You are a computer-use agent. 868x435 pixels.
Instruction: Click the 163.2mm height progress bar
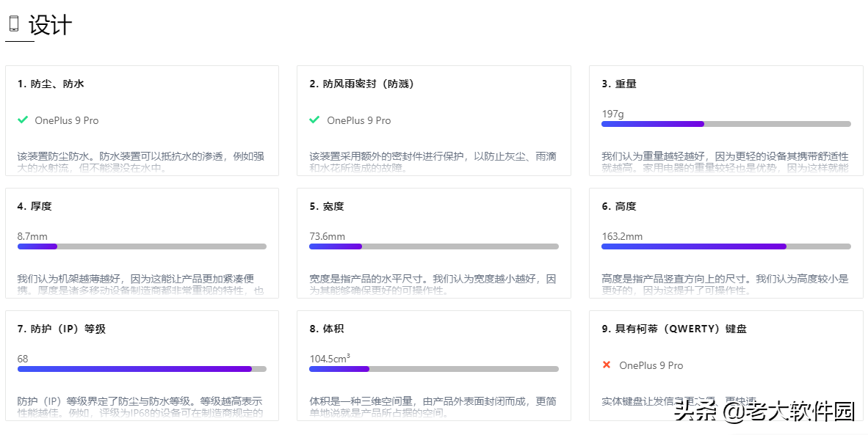(x=726, y=246)
